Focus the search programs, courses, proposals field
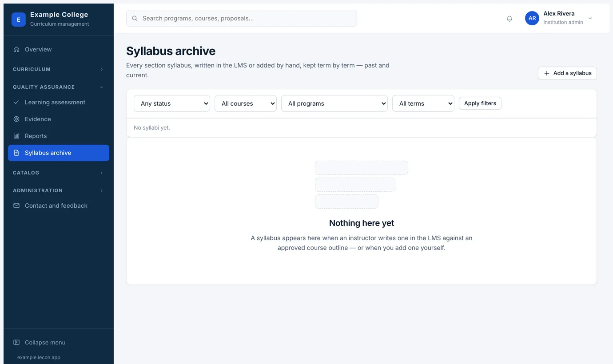The width and height of the screenshot is (613, 364). (x=242, y=18)
